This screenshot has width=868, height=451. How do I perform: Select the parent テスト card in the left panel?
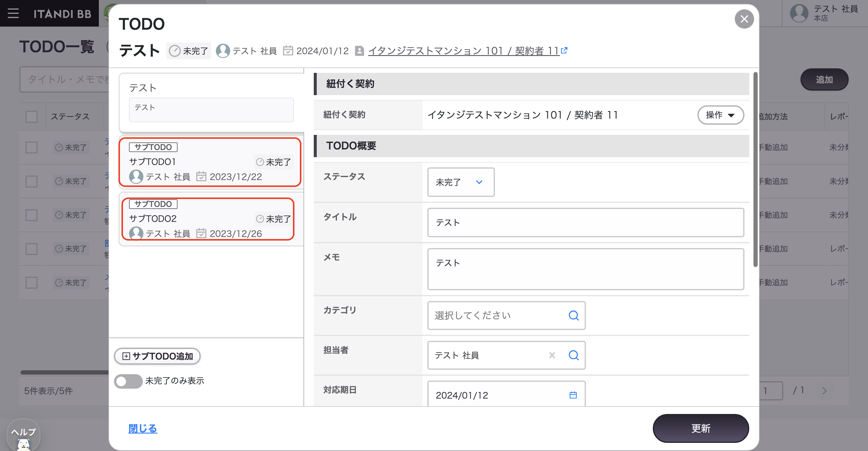(x=211, y=102)
